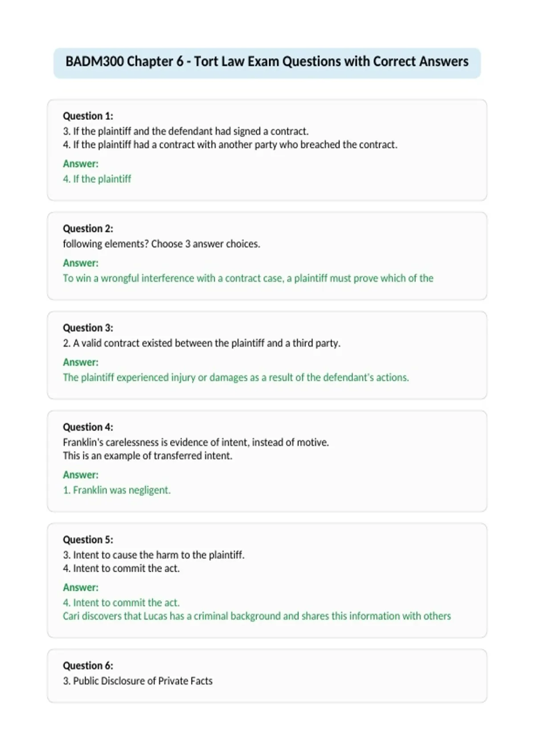The height and width of the screenshot is (756, 534).
Task: Click option 3 about signed contract
Action: pyautogui.click(x=186, y=131)
